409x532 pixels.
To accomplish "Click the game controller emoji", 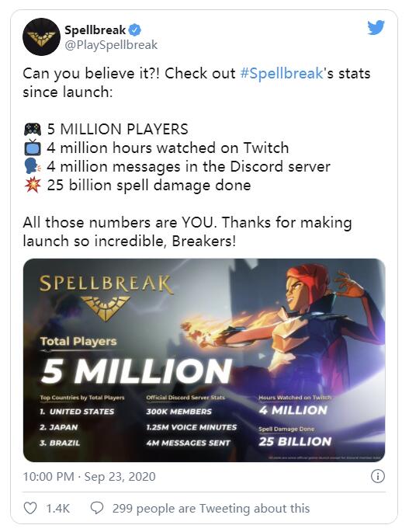I will click(33, 129).
